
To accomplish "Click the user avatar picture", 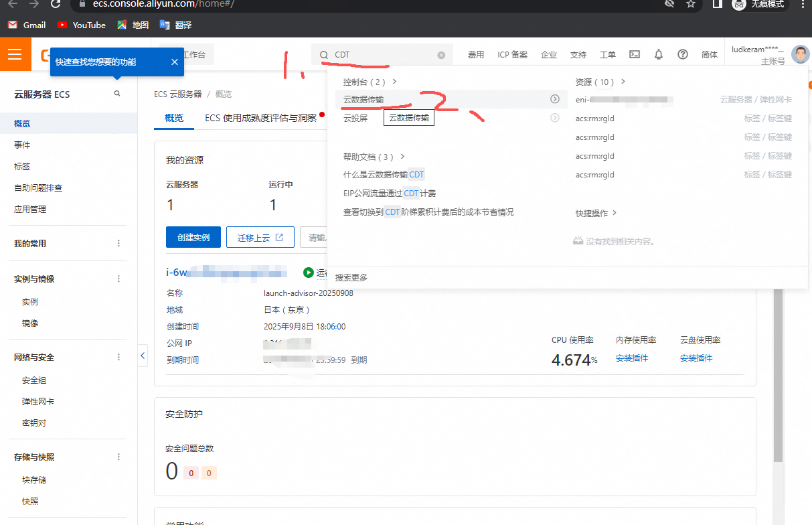I will click(800, 55).
